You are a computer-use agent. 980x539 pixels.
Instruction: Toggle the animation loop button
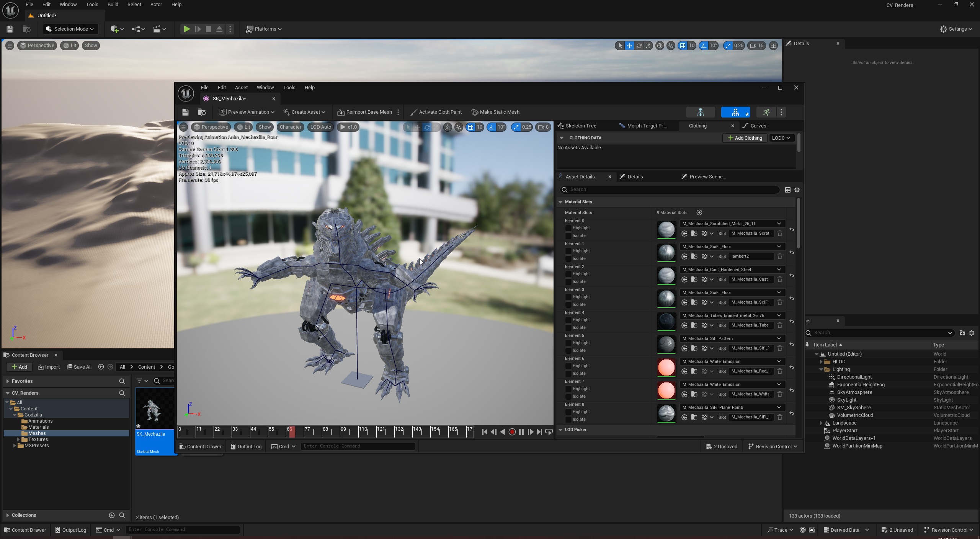549,432
